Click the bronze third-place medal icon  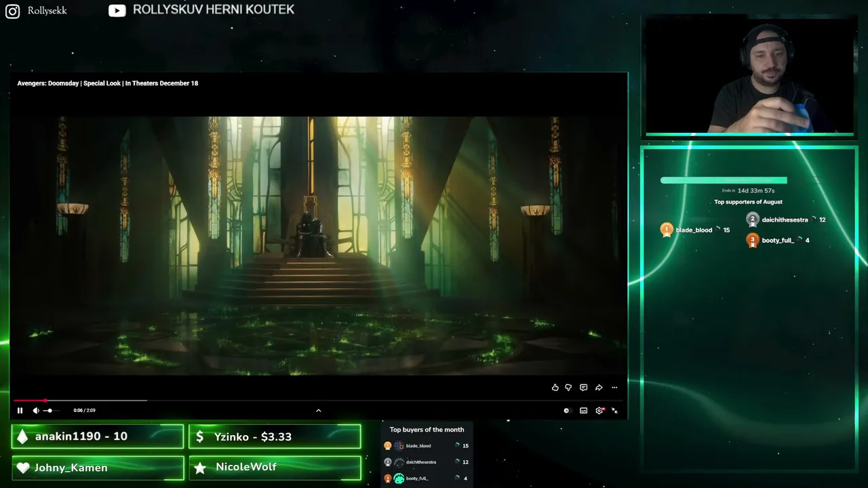click(x=752, y=240)
